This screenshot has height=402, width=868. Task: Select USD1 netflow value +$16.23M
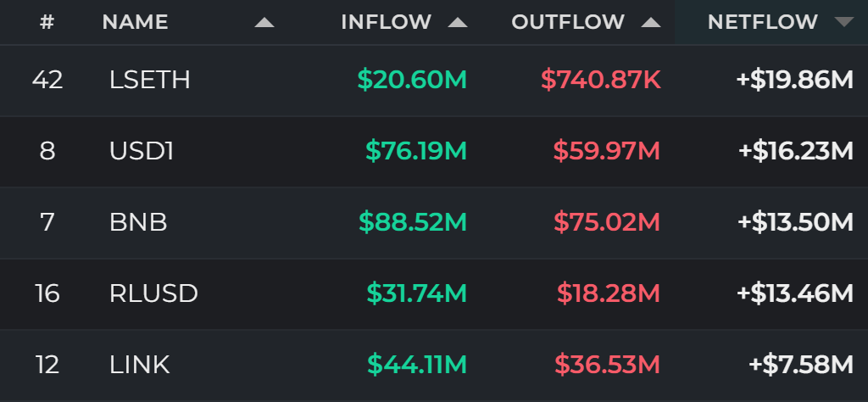point(796,151)
